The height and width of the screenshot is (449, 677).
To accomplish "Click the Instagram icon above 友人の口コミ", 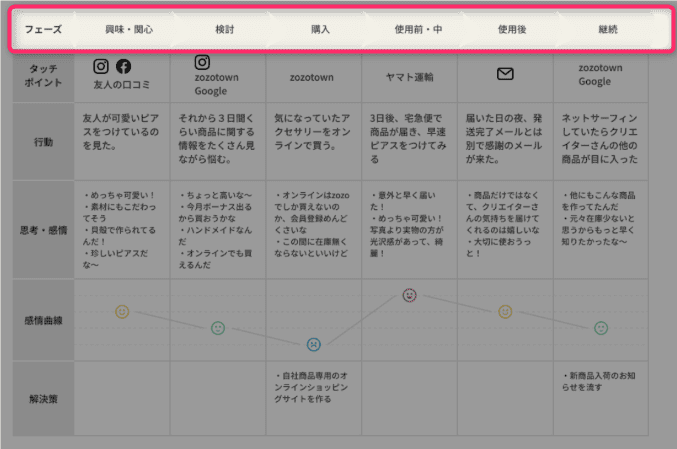I will 101,67.
